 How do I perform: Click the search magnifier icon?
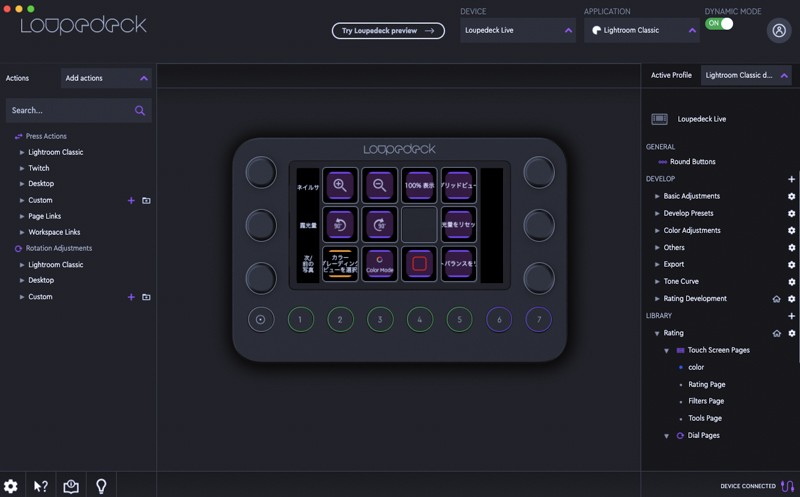click(140, 110)
